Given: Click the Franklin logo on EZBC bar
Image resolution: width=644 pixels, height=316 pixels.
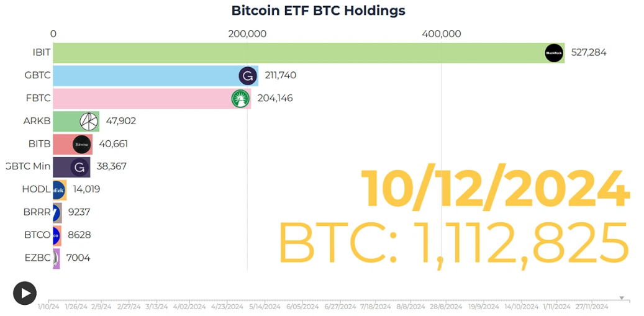Looking at the screenshot, I should pyautogui.click(x=56, y=258).
